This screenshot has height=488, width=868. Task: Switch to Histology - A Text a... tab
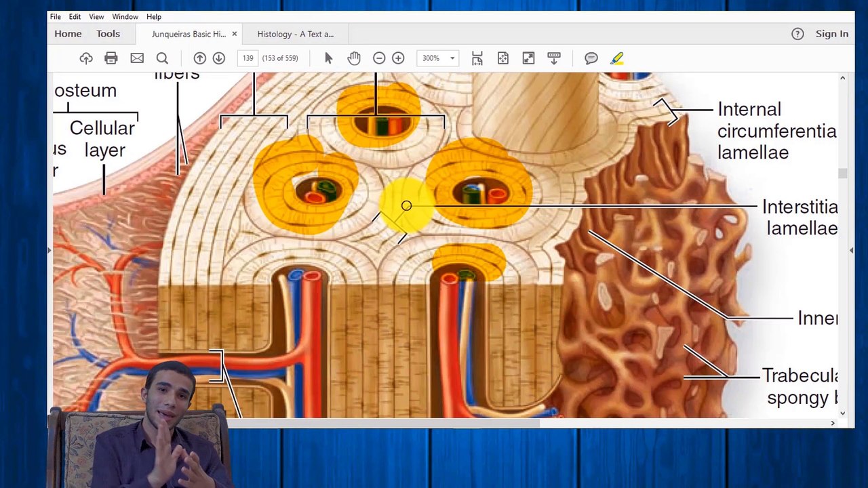coord(295,34)
